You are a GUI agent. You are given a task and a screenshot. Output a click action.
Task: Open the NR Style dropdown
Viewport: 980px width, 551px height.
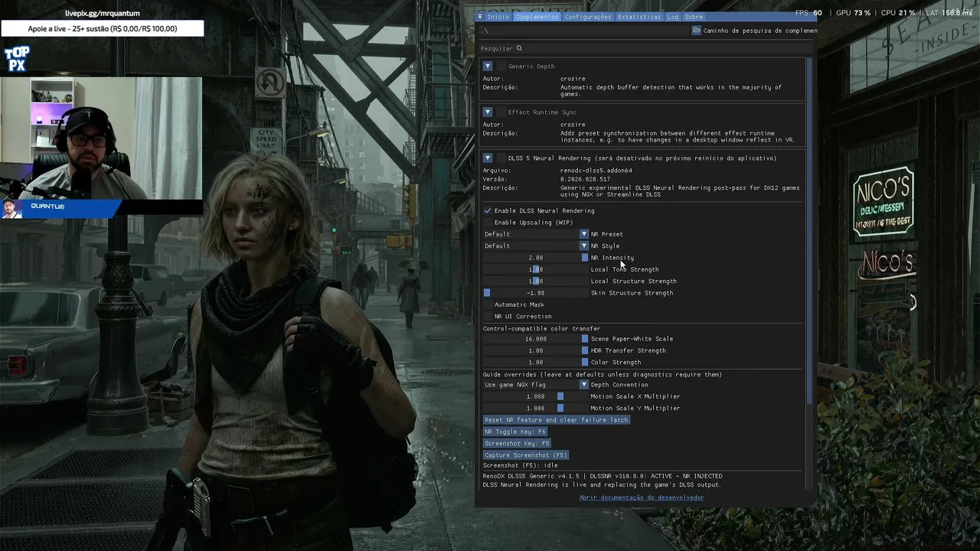(x=535, y=246)
